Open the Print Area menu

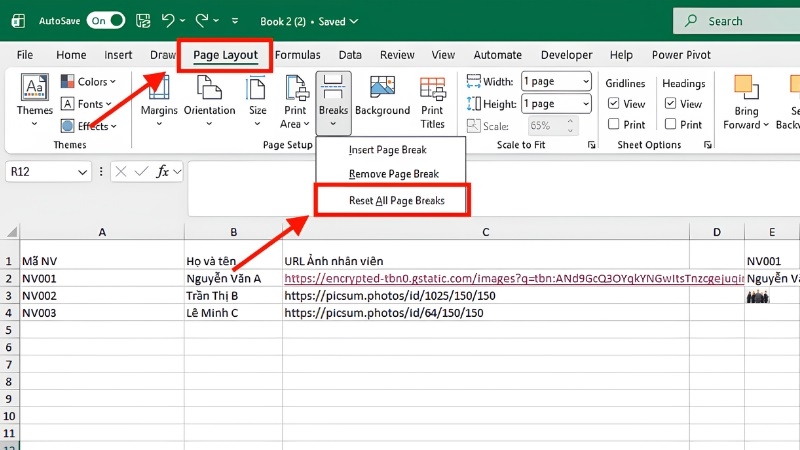coord(295,102)
